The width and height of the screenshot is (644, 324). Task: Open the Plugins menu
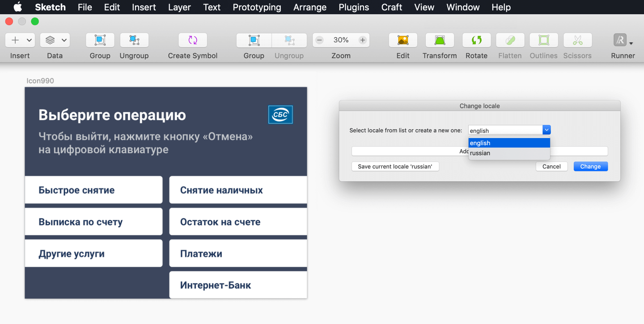[x=354, y=7]
